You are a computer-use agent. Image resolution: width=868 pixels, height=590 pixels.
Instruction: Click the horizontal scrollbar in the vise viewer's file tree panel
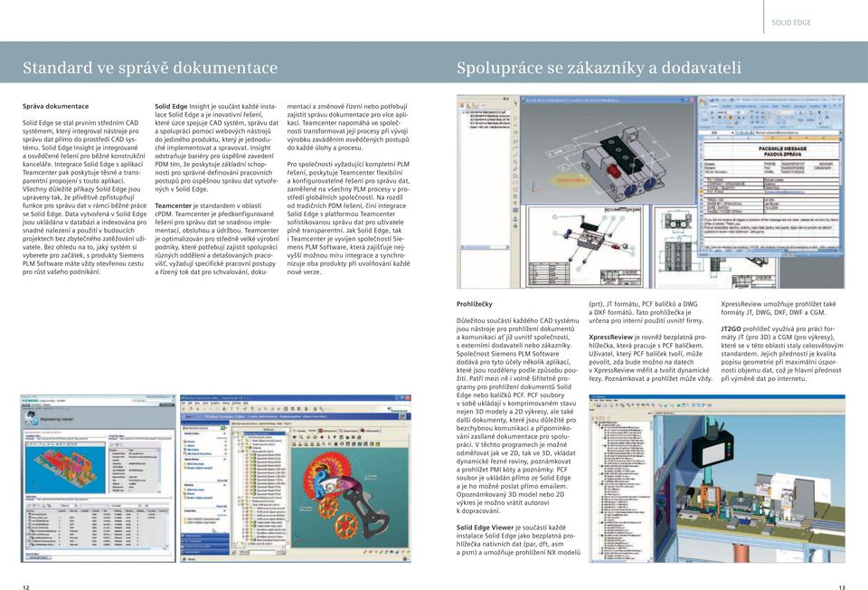click(x=486, y=249)
